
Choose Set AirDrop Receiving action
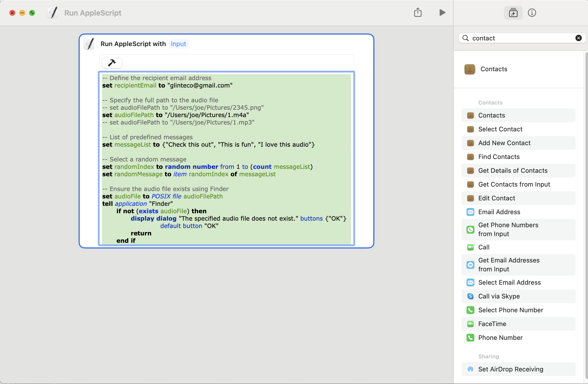point(518,370)
